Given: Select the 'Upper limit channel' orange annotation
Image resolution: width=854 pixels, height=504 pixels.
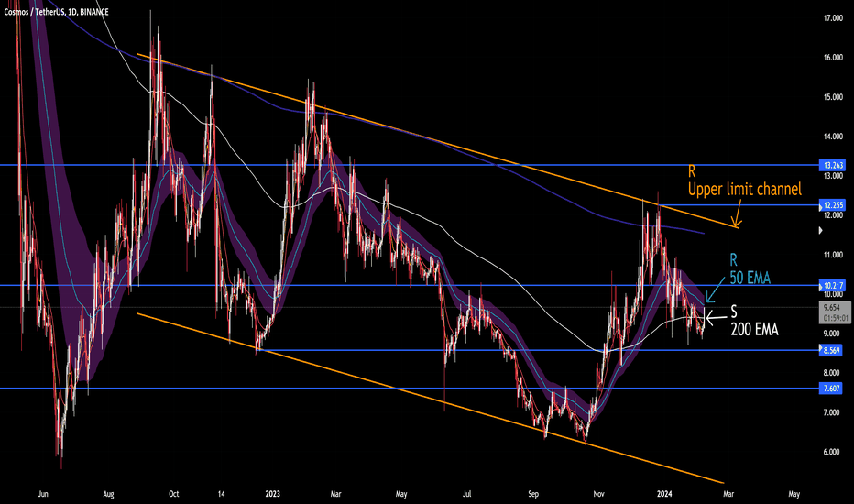Looking at the screenshot, I should (x=745, y=190).
